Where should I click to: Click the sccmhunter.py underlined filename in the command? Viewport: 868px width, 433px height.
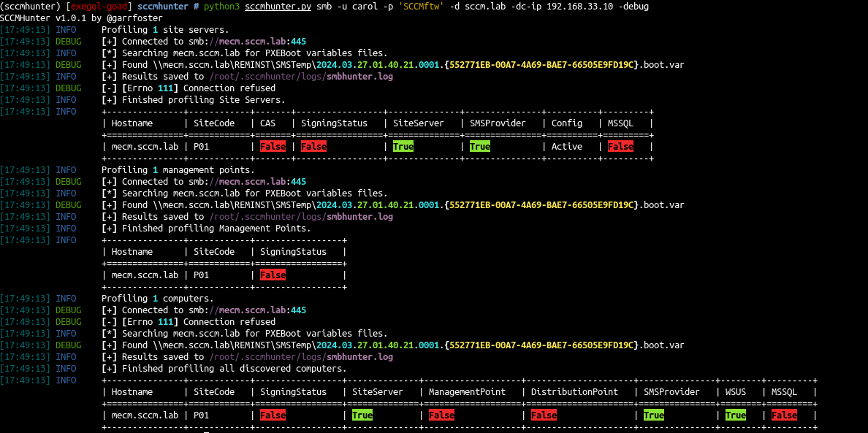(278, 6)
